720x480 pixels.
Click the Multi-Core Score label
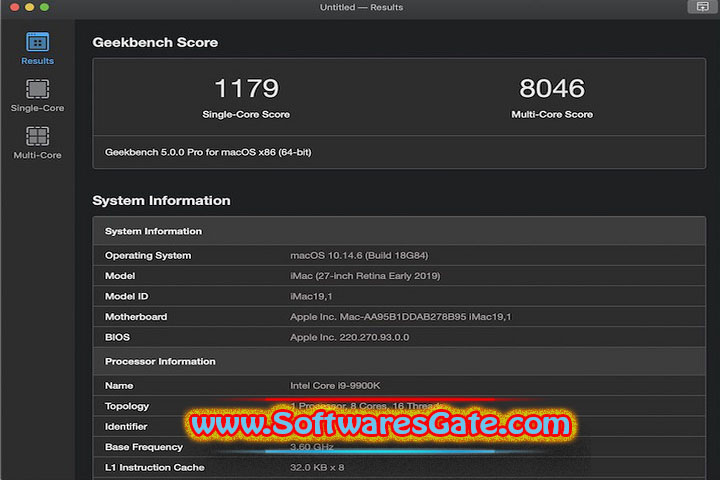552,114
